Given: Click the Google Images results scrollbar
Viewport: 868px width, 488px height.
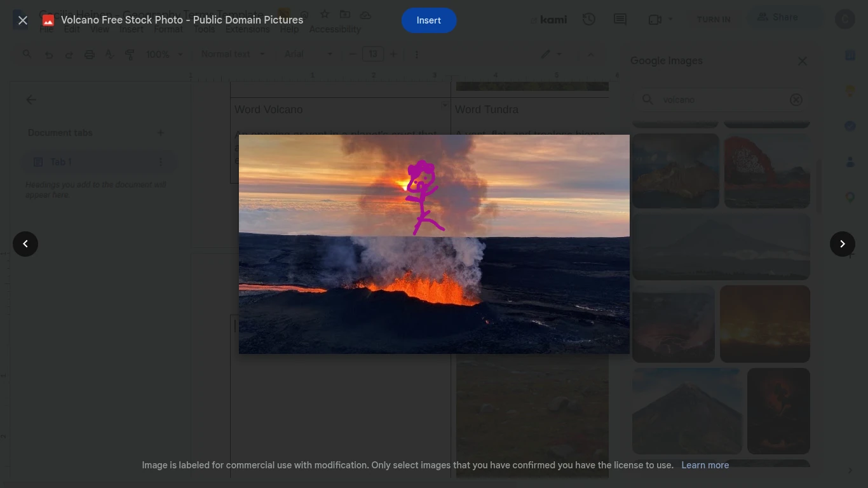Looking at the screenshot, I should click(x=818, y=186).
